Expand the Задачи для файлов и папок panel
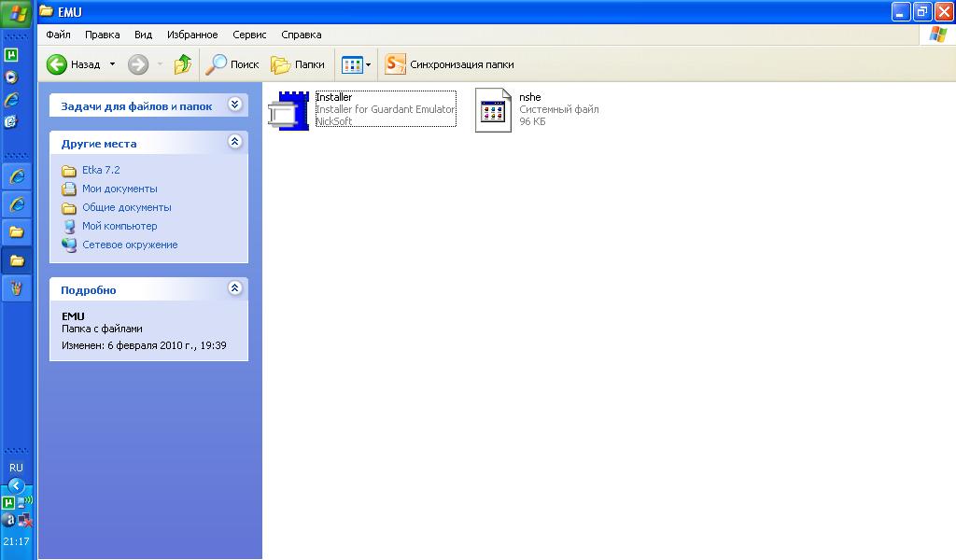956x560 pixels. tap(234, 105)
